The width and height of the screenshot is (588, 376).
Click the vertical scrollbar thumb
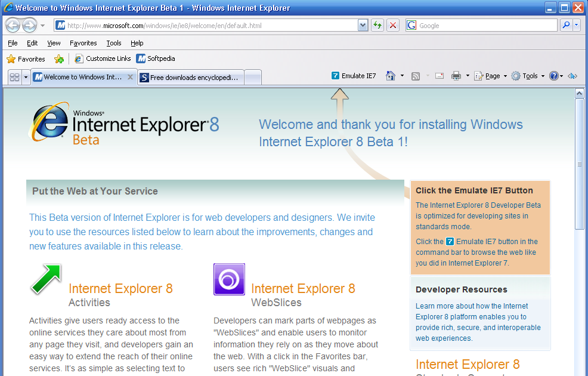pyautogui.click(x=580, y=164)
